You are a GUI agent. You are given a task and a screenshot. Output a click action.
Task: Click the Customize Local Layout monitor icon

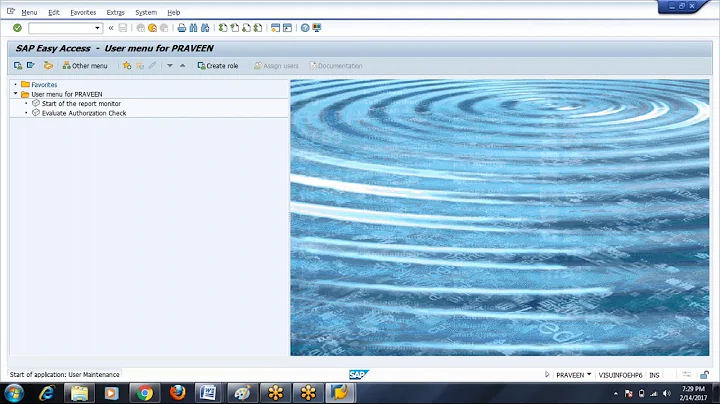[317, 28]
